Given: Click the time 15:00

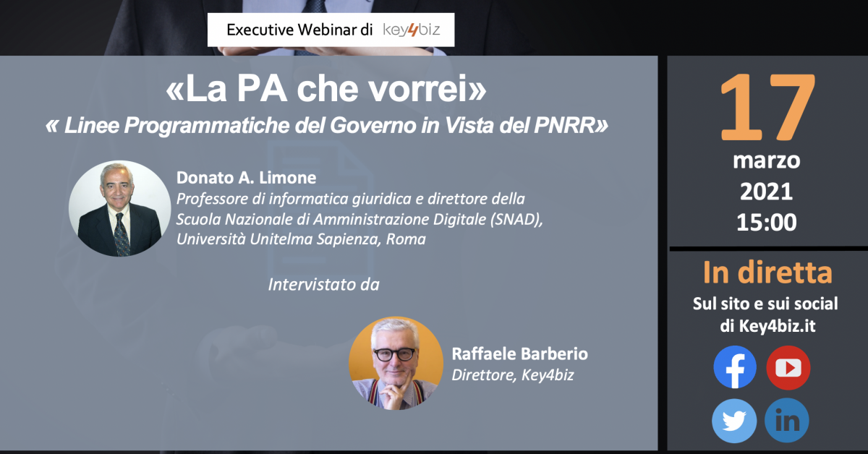Looking at the screenshot, I should (x=767, y=223).
